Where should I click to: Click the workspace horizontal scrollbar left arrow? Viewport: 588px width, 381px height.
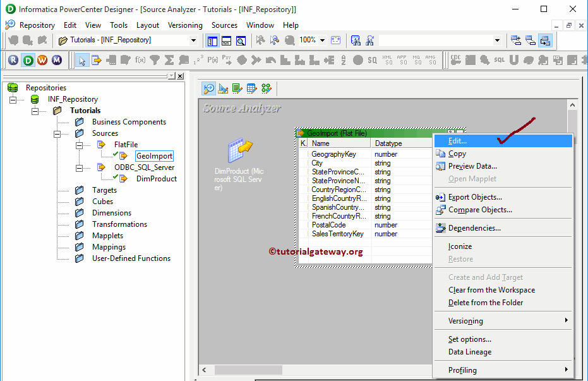pyautogui.click(x=205, y=370)
